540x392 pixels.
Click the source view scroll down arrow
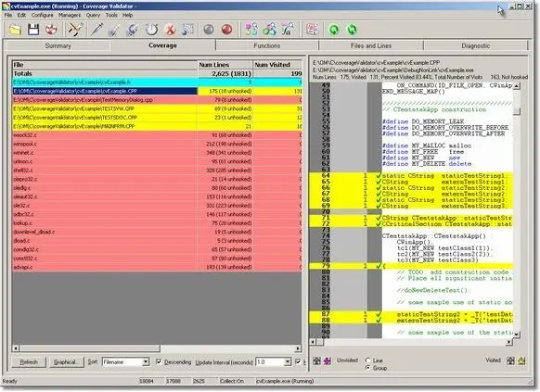click(517, 335)
